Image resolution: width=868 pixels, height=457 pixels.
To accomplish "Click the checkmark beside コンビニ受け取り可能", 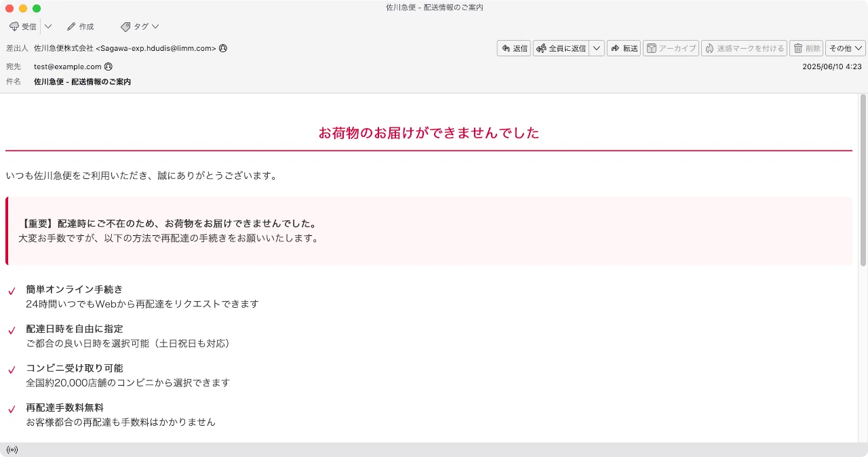I will (x=12, y=370).
